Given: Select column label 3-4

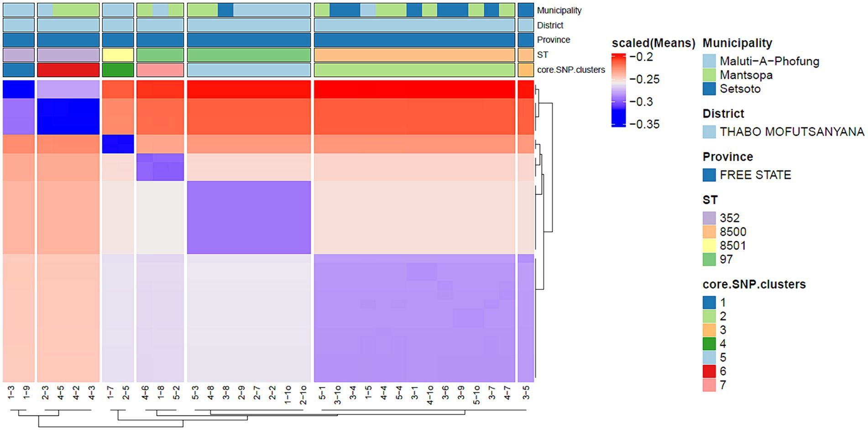Looking at the screenshot, I should pyautogui.click(x=353, y=392).
